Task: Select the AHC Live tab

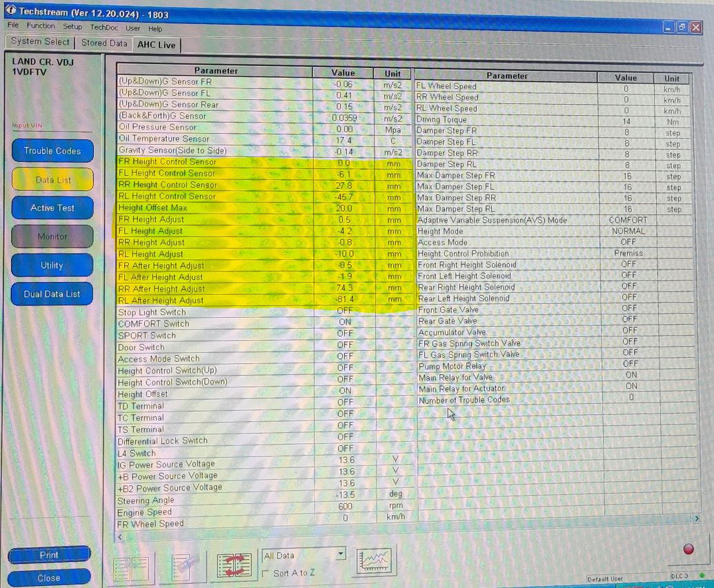Action: point(156,45)
